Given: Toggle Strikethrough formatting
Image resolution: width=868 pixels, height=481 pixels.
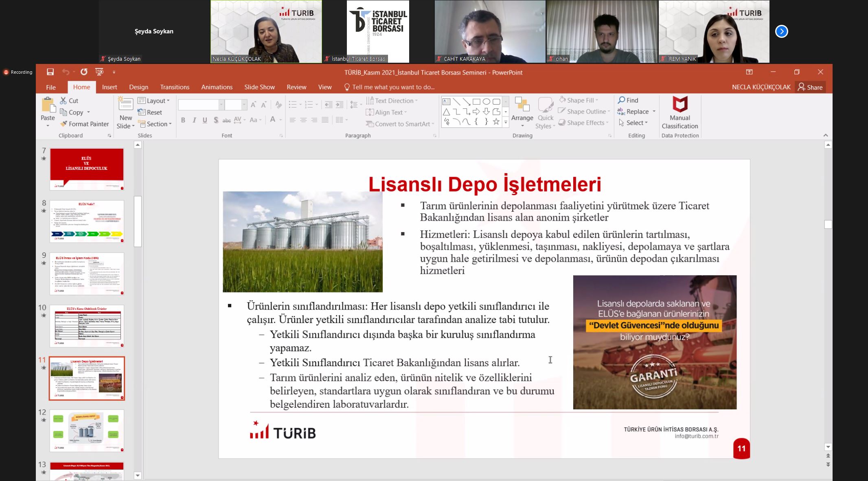Looking at the screenshot, I should [x=227, y=120].
